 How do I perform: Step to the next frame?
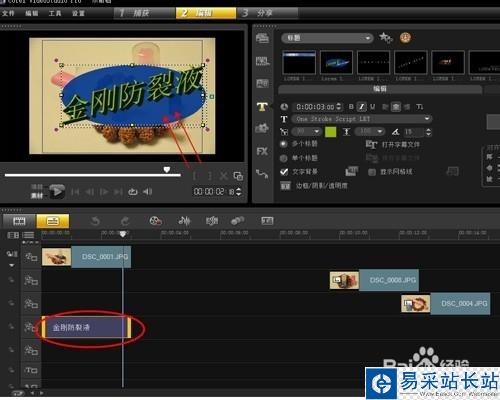click(104, 192)
